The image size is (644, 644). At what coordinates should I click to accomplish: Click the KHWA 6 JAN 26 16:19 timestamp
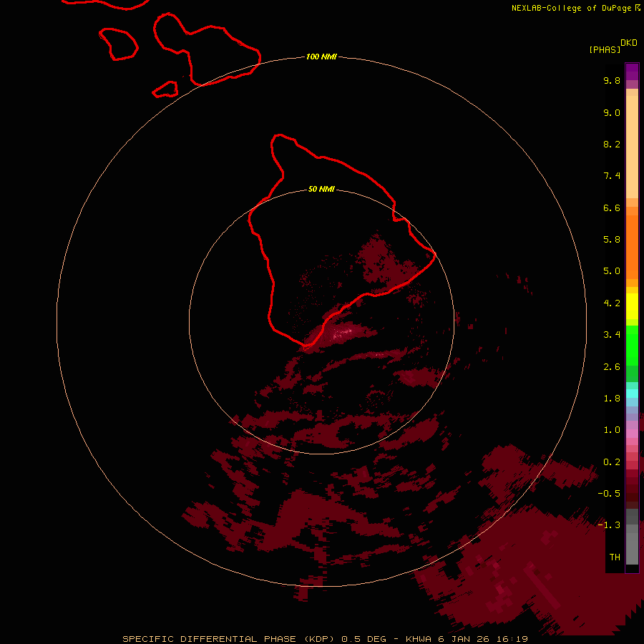467,639
